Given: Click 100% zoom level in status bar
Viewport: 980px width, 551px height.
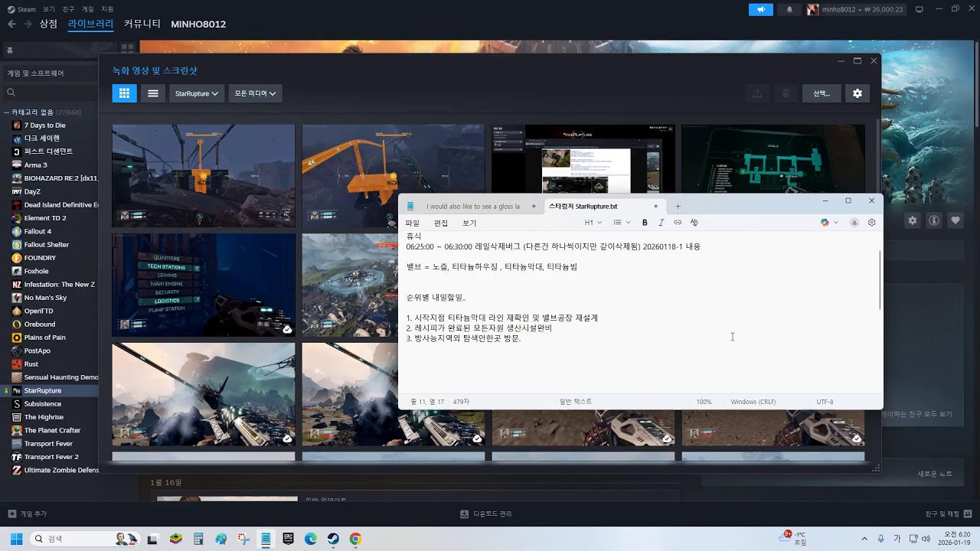Looking at the screenshot, I should point(704,402).
